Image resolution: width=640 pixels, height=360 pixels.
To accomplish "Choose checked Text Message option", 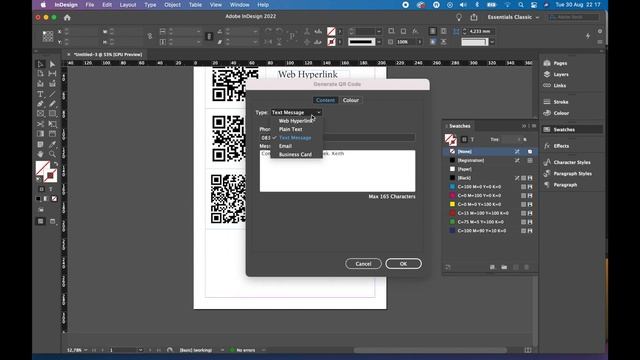I will [x=295, y=138].
